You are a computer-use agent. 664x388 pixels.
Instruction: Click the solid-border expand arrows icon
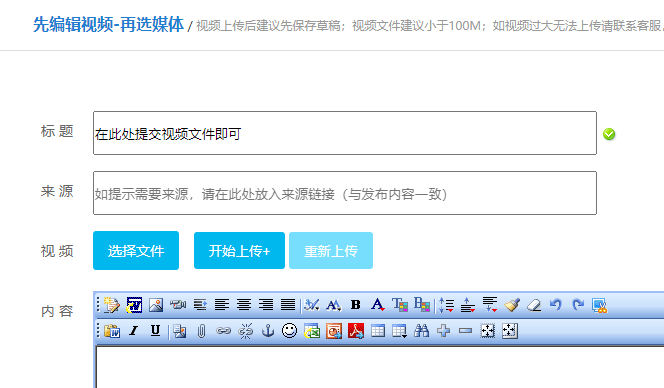click(x=509, y=331)
